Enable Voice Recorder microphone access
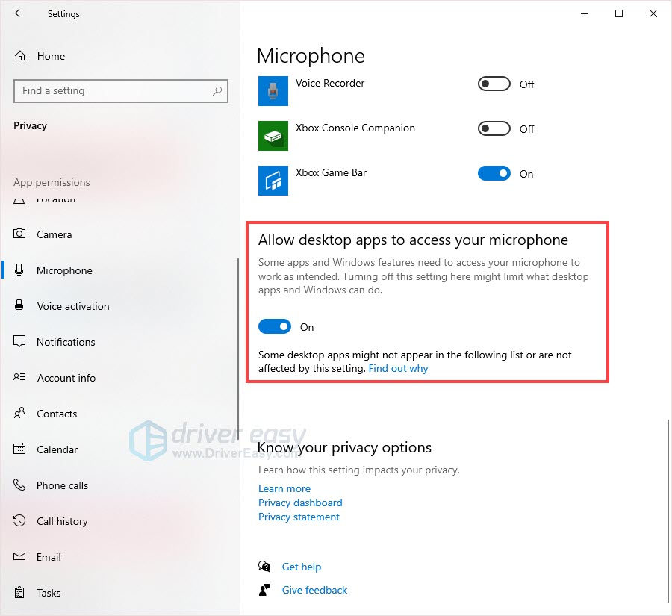 [494, 84]
